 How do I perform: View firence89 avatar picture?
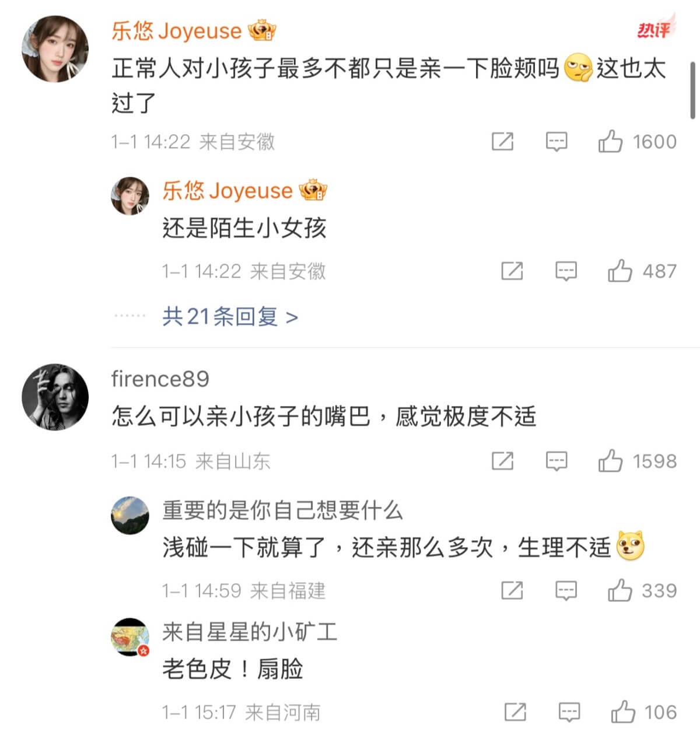click(55, 398)
